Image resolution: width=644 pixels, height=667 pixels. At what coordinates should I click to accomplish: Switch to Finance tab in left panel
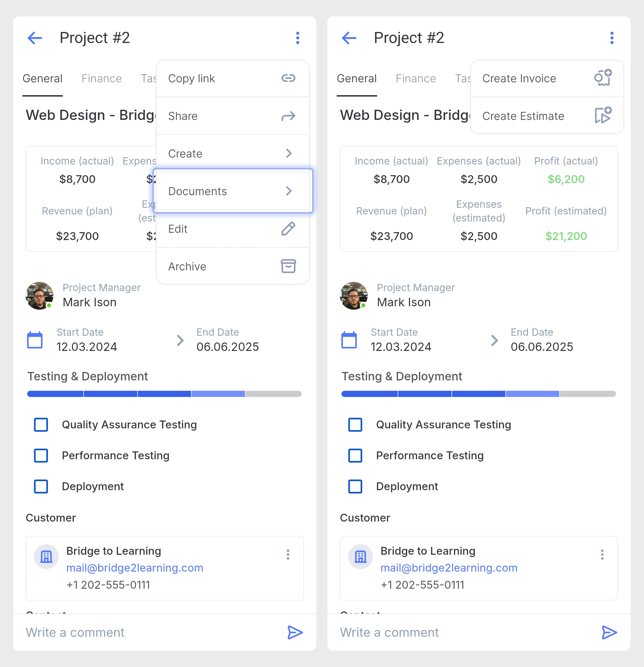pos(101,79)
